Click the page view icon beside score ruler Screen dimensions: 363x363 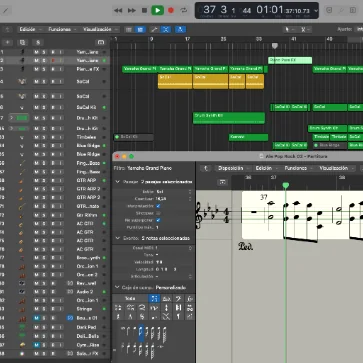tap(222, 182)
